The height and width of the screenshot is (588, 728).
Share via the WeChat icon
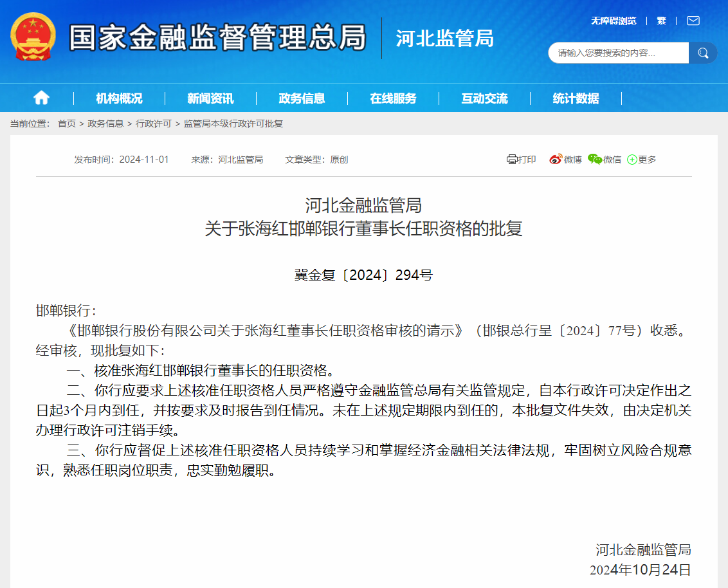[595, 160]
